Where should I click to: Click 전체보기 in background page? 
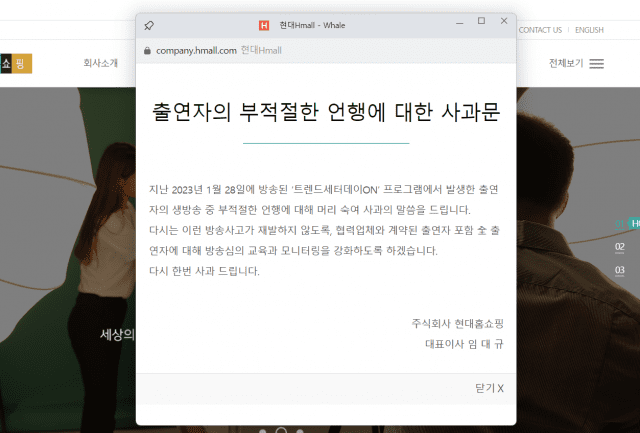(x=566, y=63)
